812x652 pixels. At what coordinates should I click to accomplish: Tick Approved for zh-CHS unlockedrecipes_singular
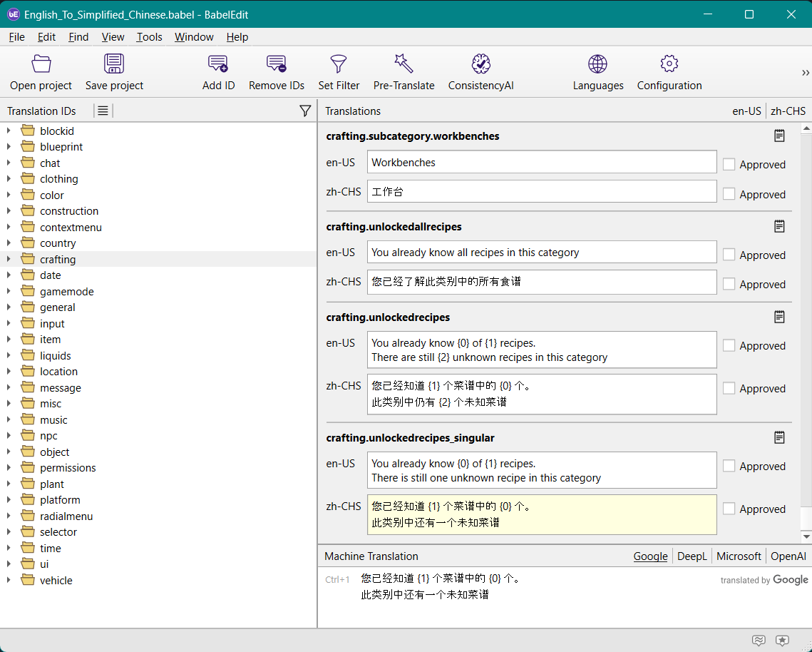(x=729, y=509)
